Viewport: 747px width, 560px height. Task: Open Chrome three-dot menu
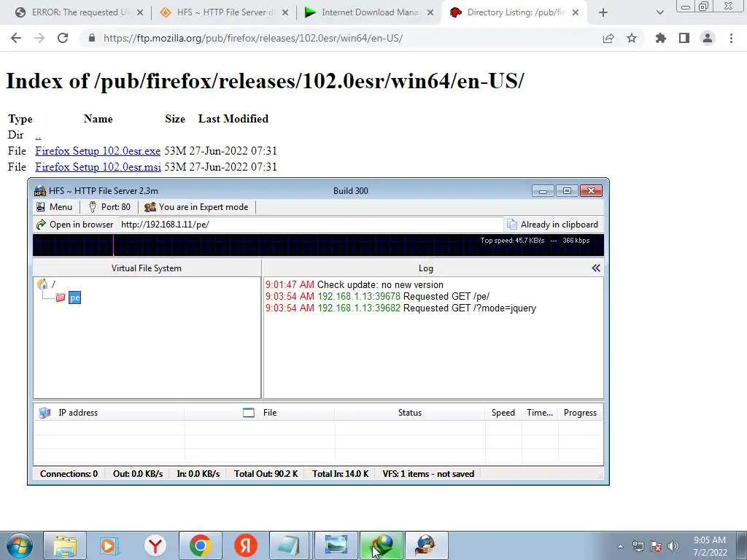click(x=731, y=38)
